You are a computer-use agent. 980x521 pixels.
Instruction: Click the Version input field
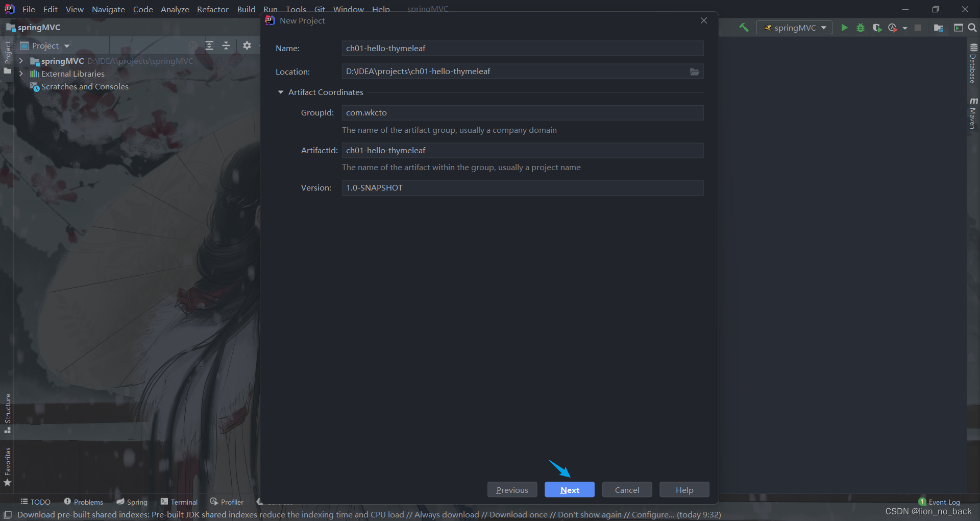point(522,187)
